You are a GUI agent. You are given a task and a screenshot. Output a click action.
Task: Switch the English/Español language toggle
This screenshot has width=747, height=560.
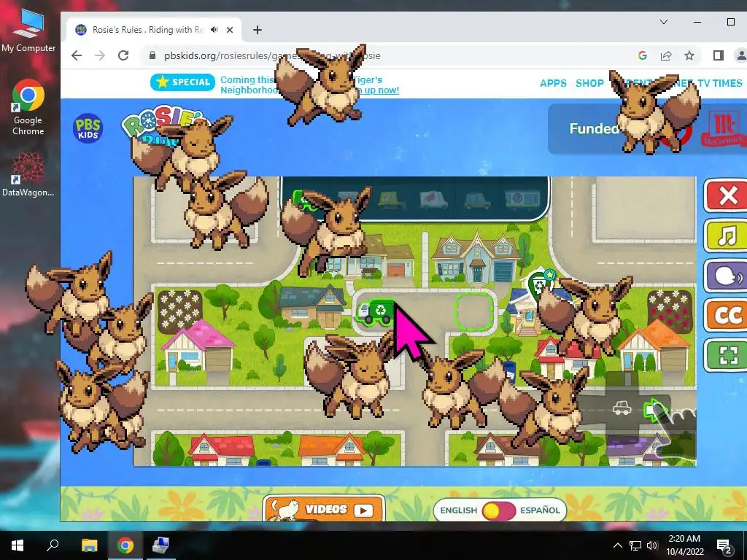[x=499, y=510]
